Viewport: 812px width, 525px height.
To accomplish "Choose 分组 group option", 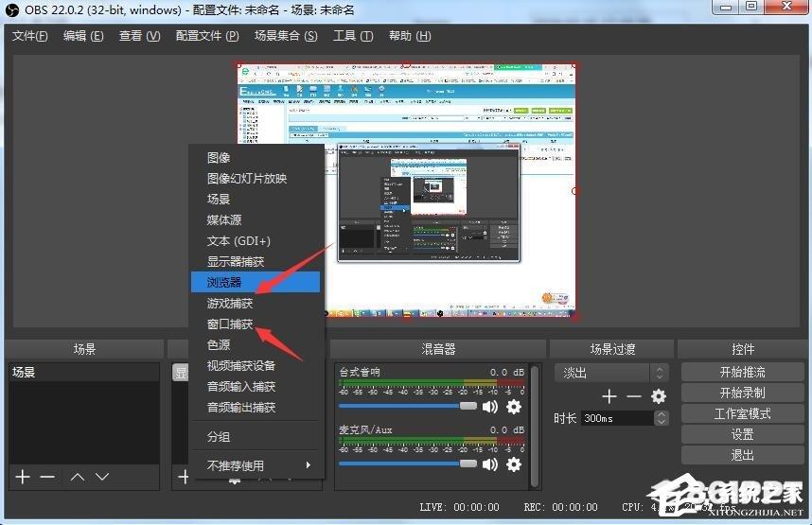I will (x=219, y=436).
